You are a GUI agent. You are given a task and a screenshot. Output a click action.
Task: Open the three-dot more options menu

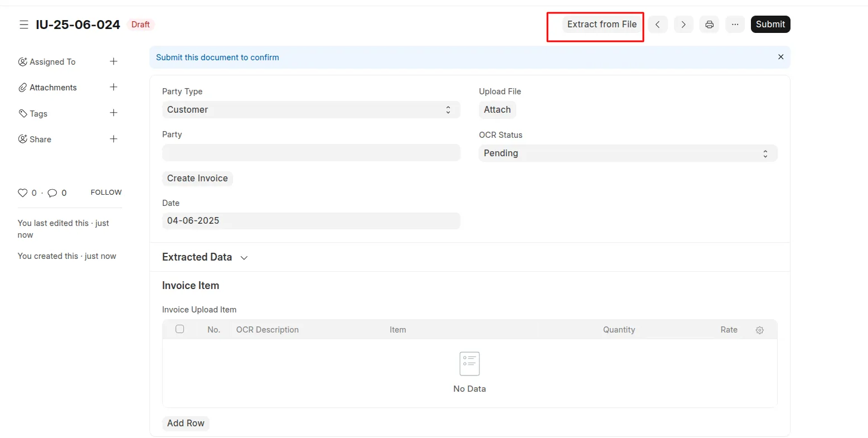(x=735, y=25)
